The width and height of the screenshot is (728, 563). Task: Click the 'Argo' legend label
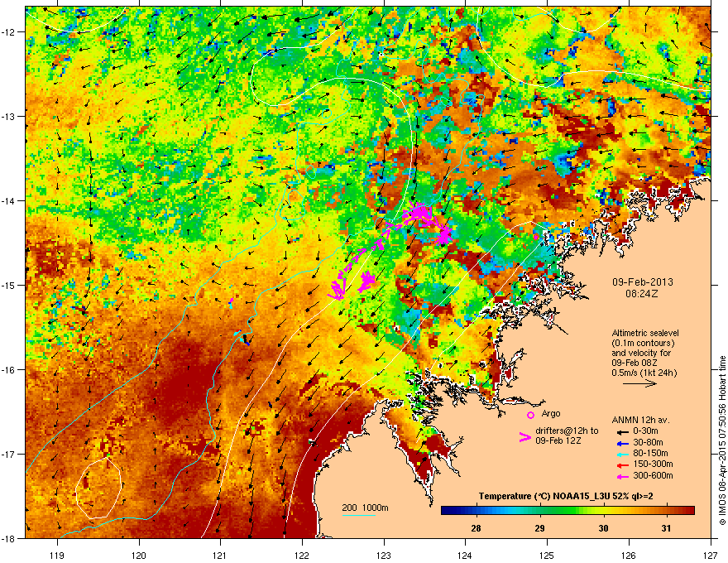pyautogui.click(x=551, y=413)
